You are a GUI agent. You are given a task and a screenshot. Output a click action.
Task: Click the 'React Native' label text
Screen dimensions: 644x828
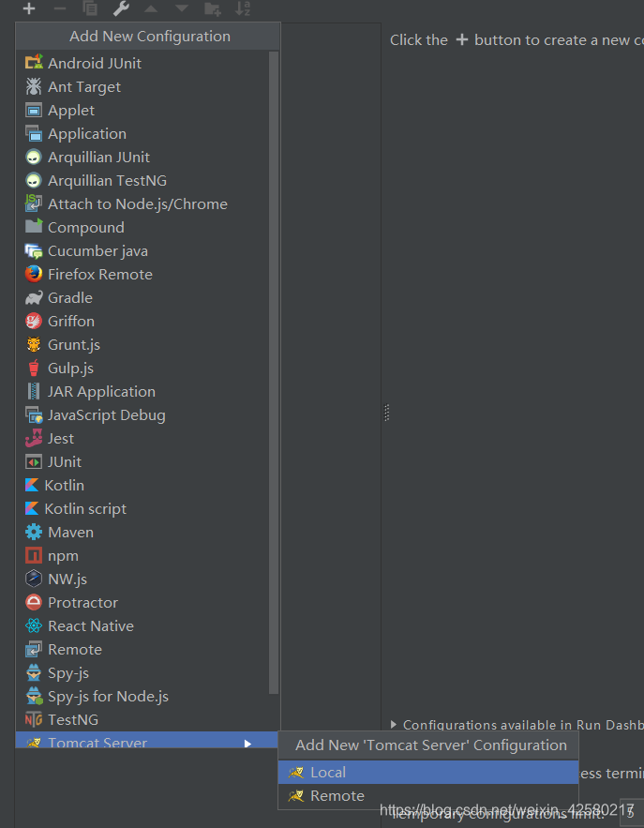(91, 626)
